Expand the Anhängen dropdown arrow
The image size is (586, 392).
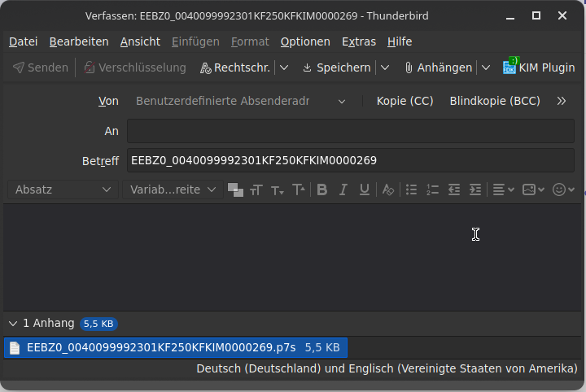click(486, 68)
